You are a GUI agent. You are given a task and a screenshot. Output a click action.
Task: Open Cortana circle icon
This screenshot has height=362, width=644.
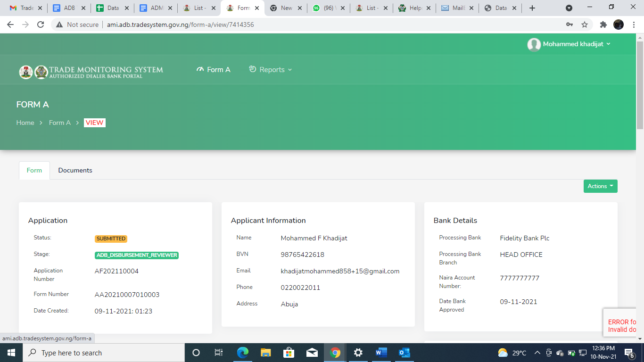(x=196, y=353)
